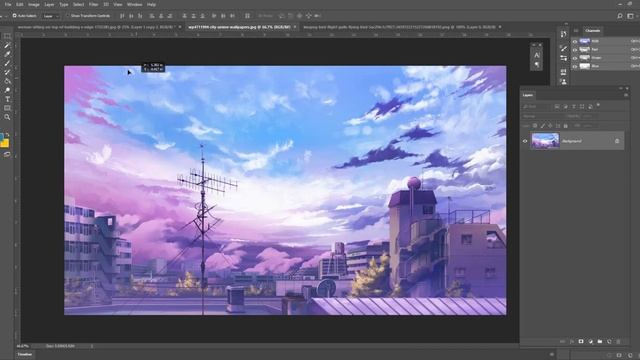
Task: Select the Brush tool
Action: click(7, 63)
